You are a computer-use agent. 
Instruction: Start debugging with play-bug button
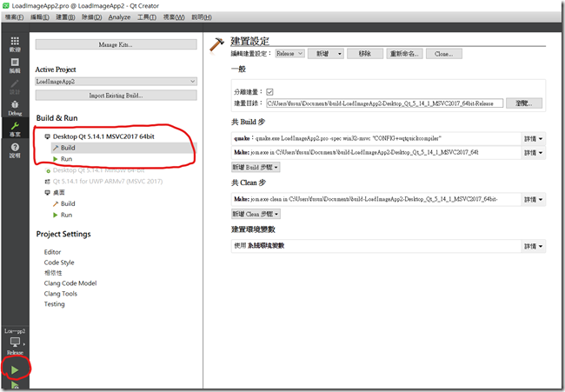tap(15, 385)
